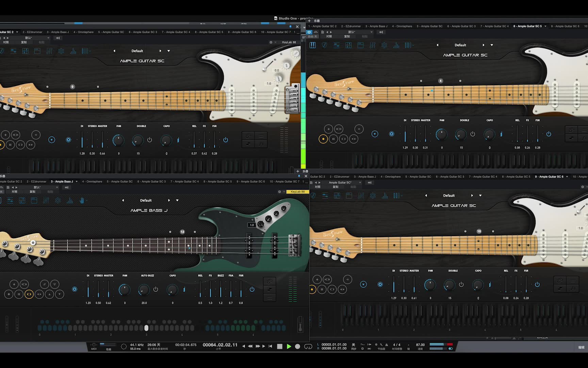Screen dimensions: 588x368
Task: Click the rewind button in the transport
Action: coord(250,346)
